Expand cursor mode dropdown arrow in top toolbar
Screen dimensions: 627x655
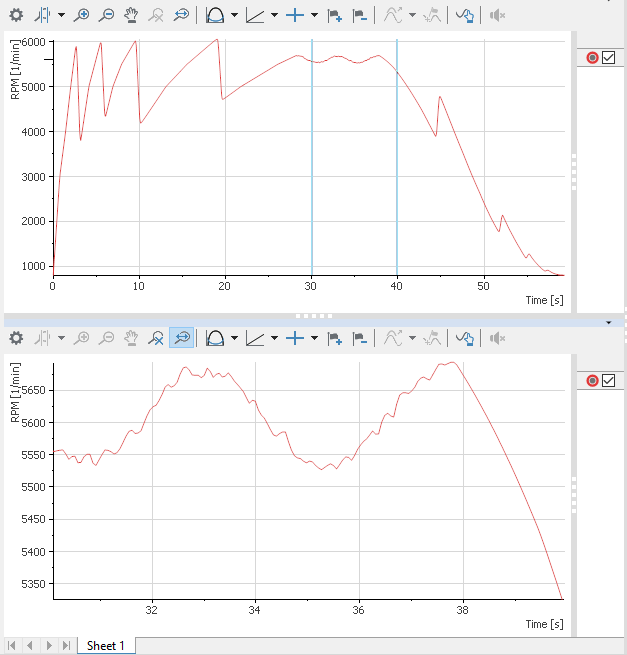(x=60, y=16)
